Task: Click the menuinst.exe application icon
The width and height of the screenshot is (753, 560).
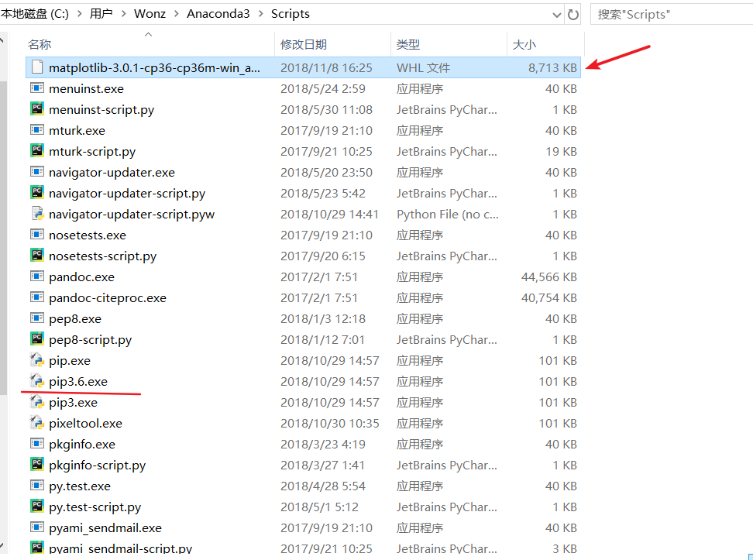Action: click(37, 88)
